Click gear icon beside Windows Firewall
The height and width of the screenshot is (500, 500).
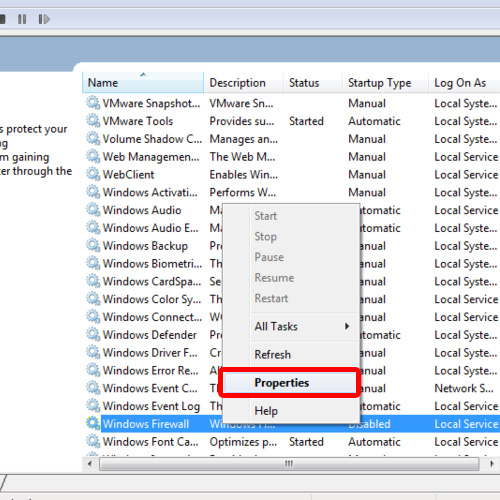[93, 423]
